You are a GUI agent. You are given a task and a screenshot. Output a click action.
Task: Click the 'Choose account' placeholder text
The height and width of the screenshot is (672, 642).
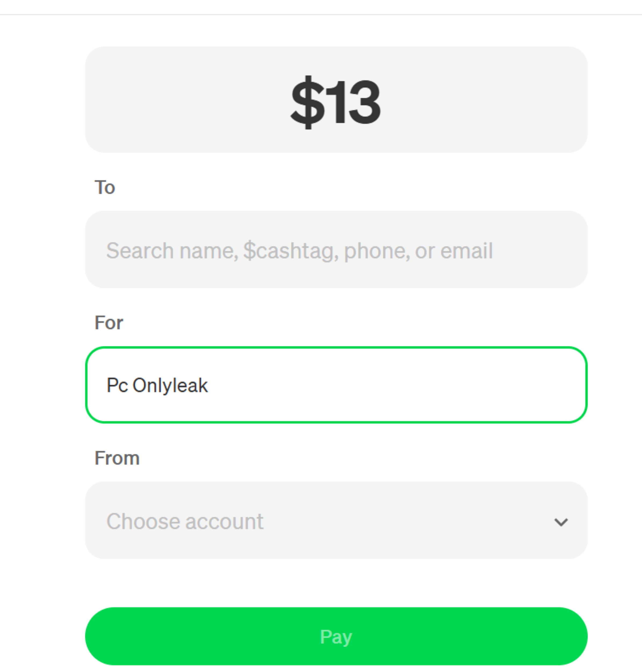click(185, 521)
